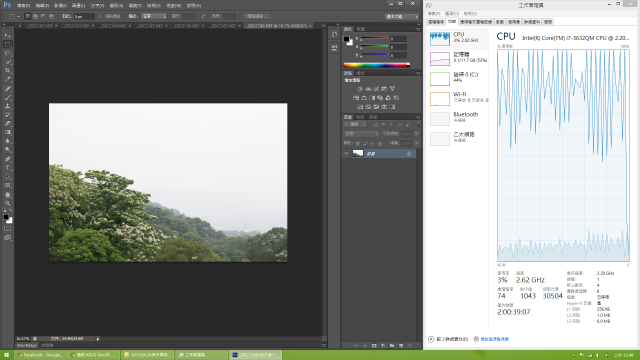Select the Crop tool
The height and width of the screenshot is (360, 640).
[x=8, y=71]
